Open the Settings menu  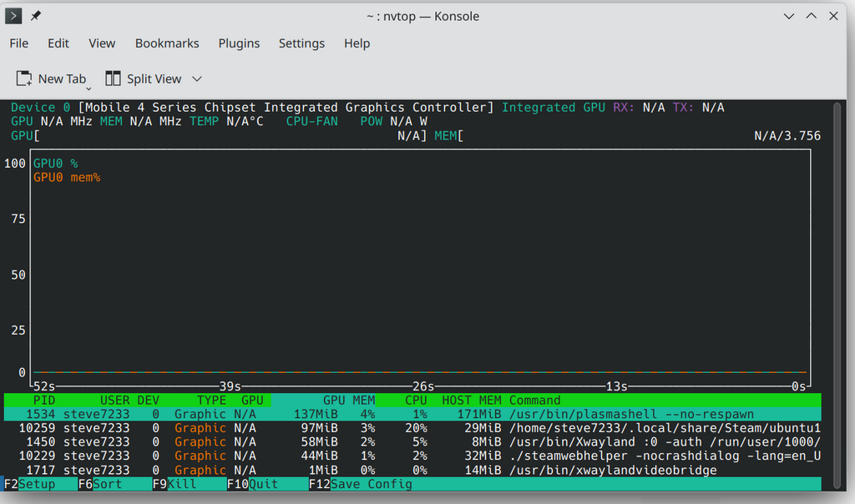point(301,43)
